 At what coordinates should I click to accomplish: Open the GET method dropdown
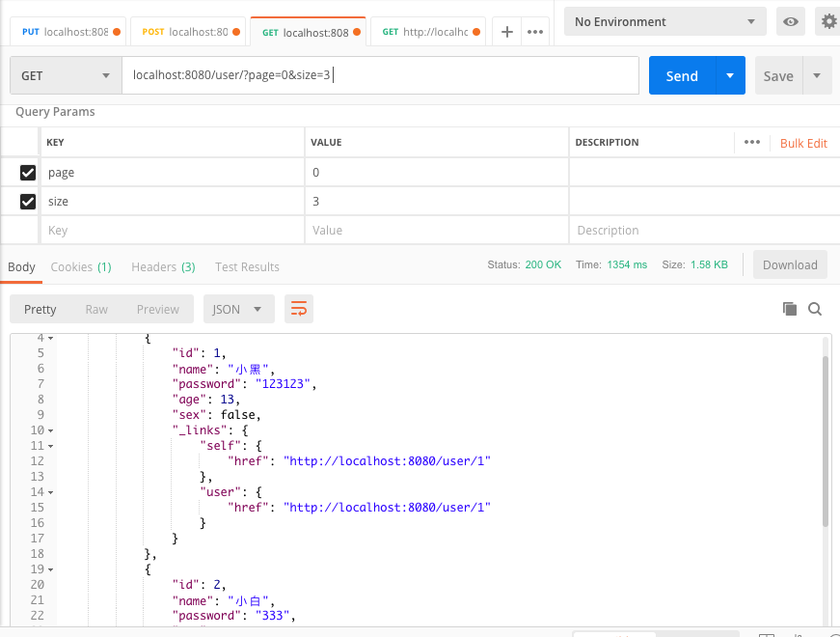tap(66, 75)
